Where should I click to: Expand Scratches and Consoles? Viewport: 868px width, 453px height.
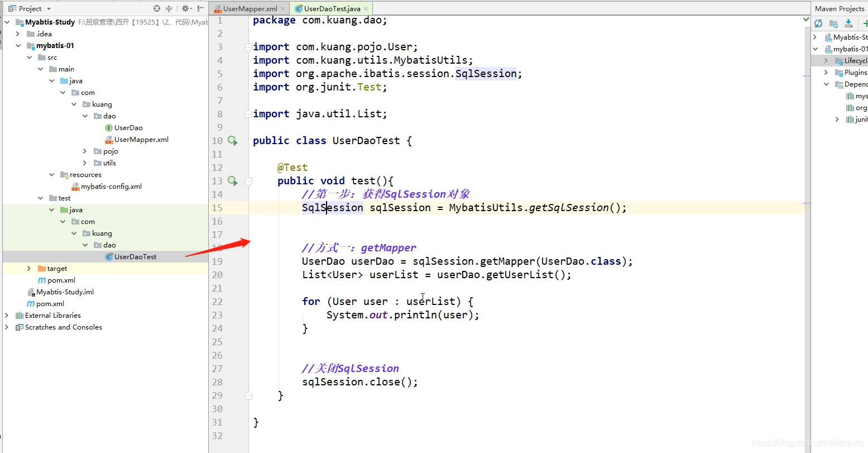[x=7, y=327]
